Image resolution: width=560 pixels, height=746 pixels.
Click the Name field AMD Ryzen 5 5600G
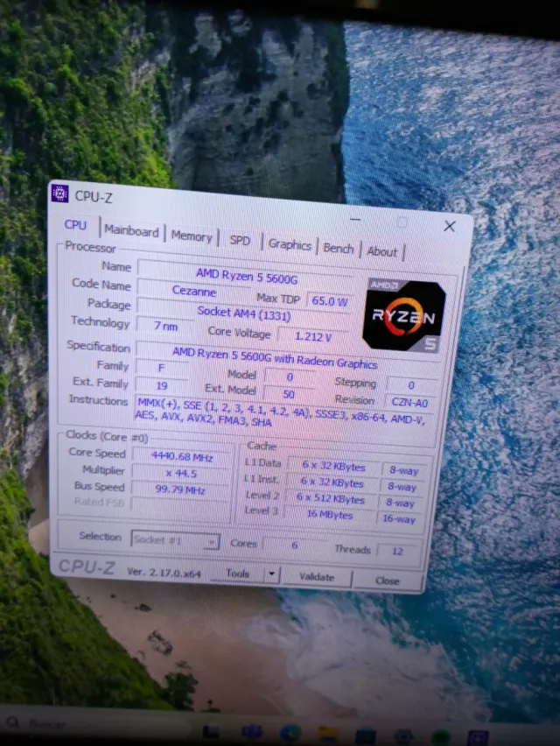246,275
